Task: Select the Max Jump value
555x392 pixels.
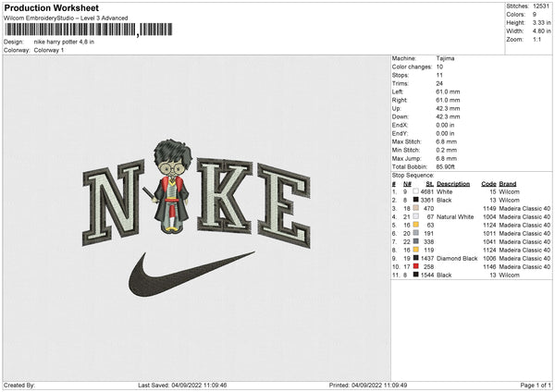Action: click(447, 158)
